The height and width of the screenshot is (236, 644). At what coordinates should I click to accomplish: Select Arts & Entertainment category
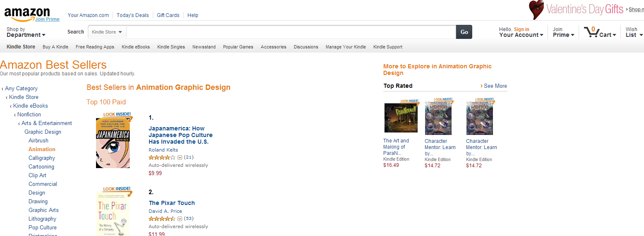pos(47,123)
